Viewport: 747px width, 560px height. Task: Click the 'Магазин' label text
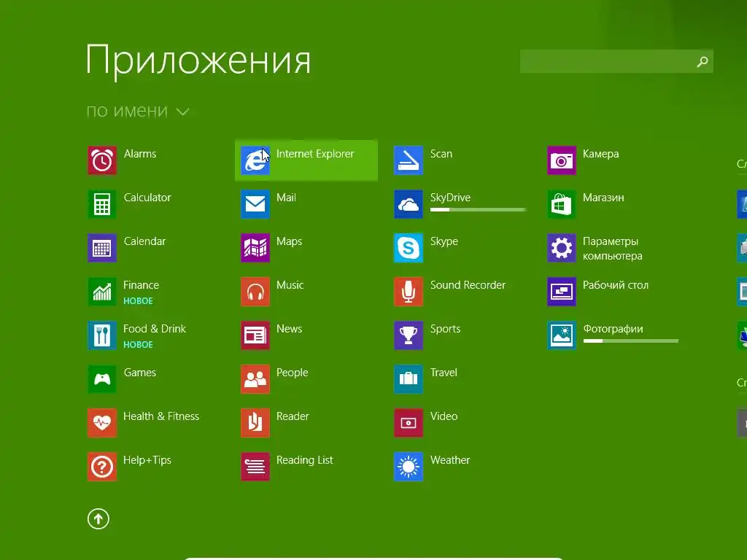point(603,198)
